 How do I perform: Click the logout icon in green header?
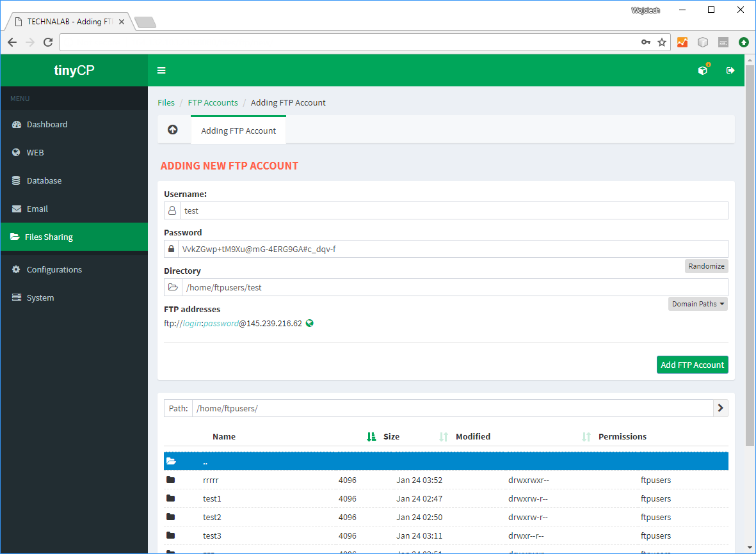[x=730, y=70]
